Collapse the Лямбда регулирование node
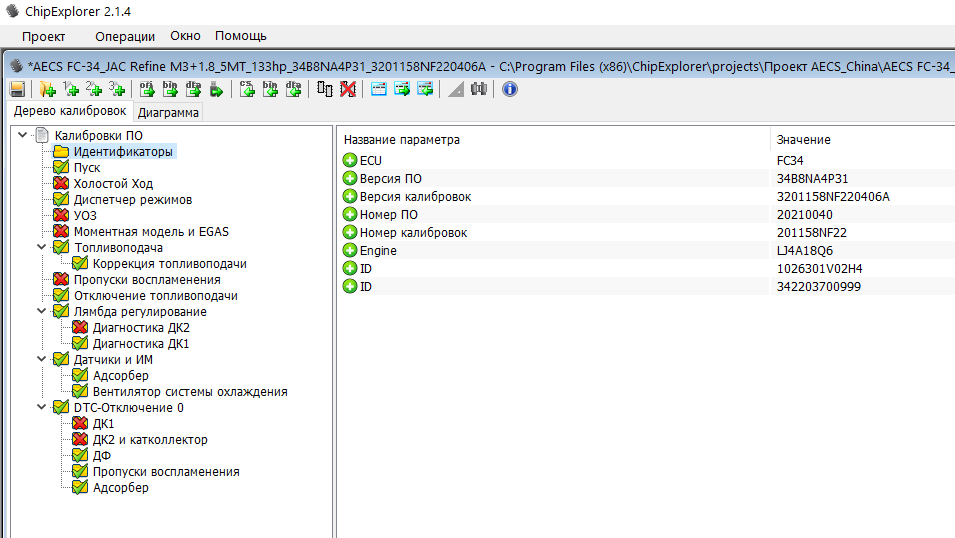This screenshot has height=538, width=955. (x=41, y=312)
